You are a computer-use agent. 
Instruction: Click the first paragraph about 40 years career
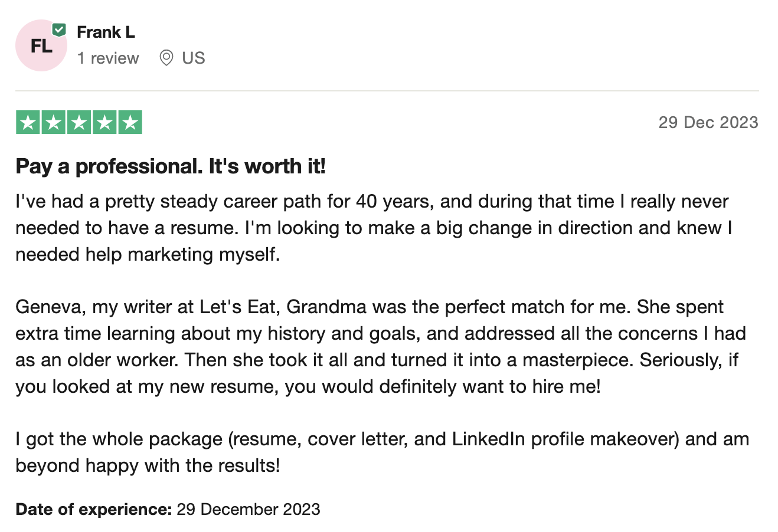[x=374, y=228]
